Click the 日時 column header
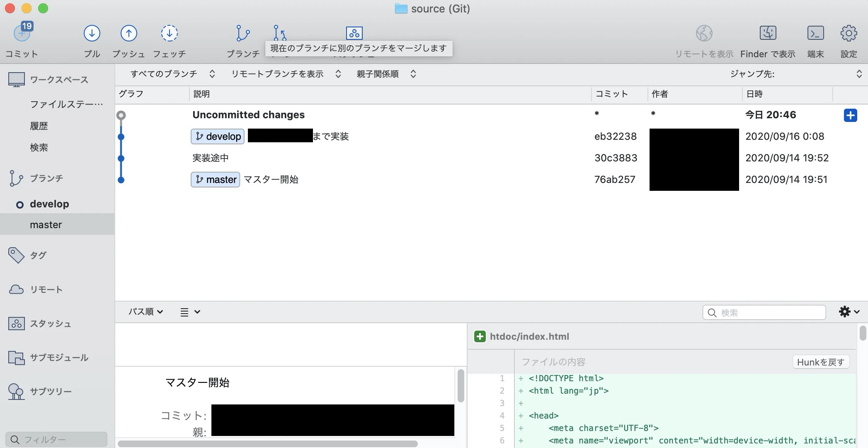This screenshot has width=868, height=448. point(787,94)
